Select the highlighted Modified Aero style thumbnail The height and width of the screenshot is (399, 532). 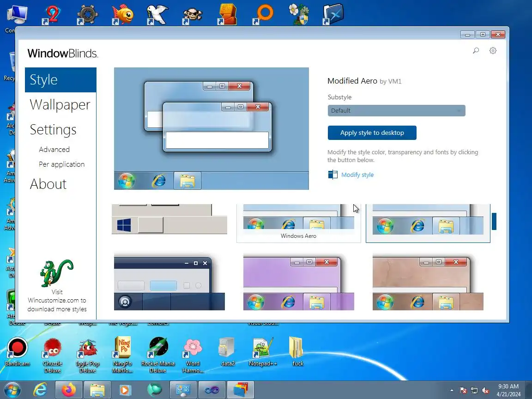pos(428,223)
